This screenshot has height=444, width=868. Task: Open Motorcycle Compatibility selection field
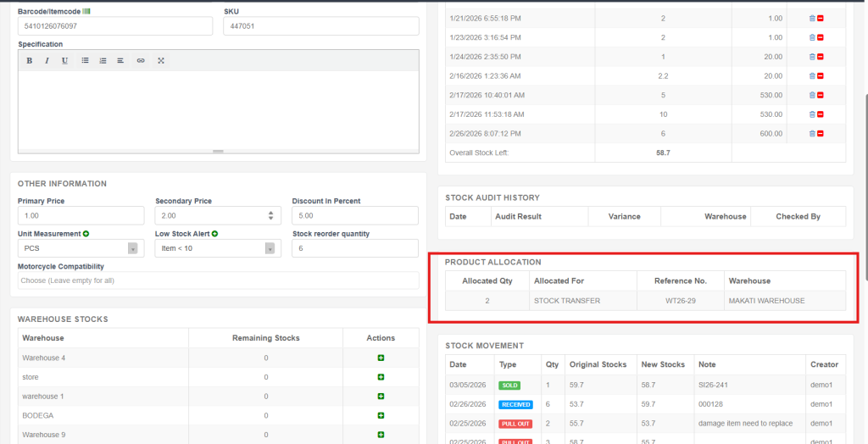point(218,280)
